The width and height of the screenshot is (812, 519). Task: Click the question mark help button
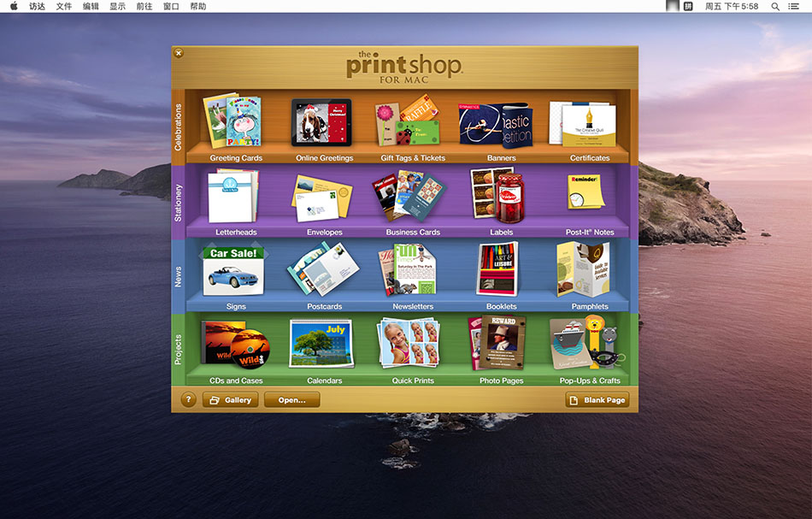189,399
